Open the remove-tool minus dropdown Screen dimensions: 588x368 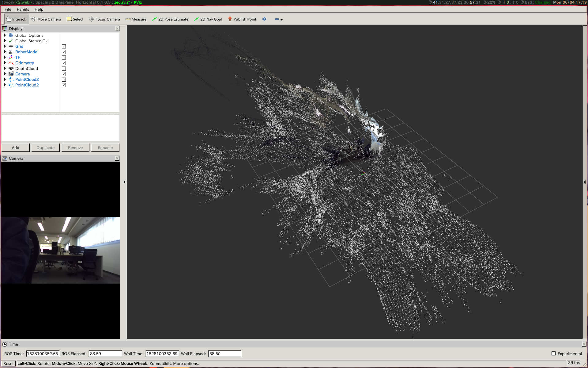[278, 19]
